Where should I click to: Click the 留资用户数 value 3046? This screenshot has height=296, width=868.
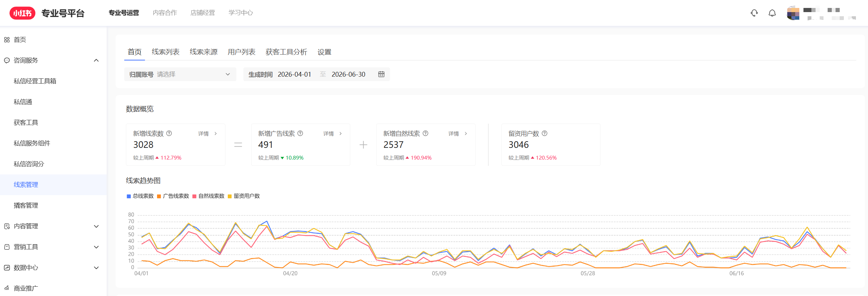click(x=518, y=145)
